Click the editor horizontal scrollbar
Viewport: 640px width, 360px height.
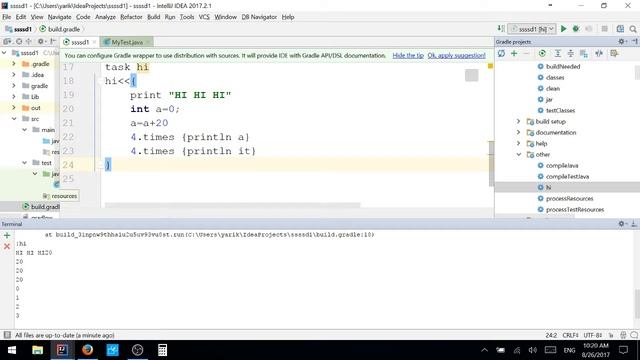click(233, 205)
